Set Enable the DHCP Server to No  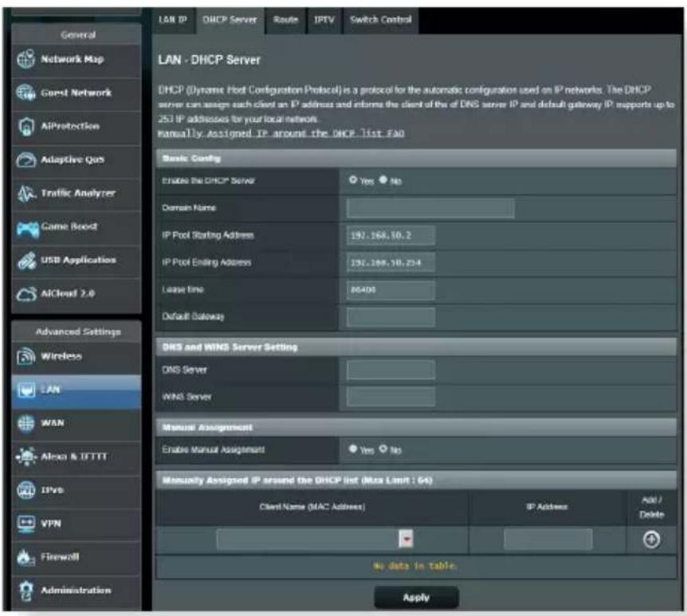coord(383,180)
